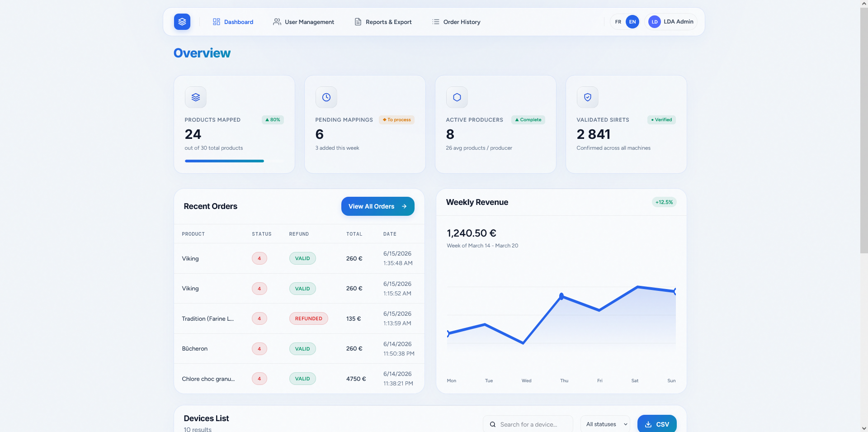Image resolution: width=868 pixels, height=432 pixels.
Task: Click the Thu data point on revenue chart
Action: click(561, 296)
